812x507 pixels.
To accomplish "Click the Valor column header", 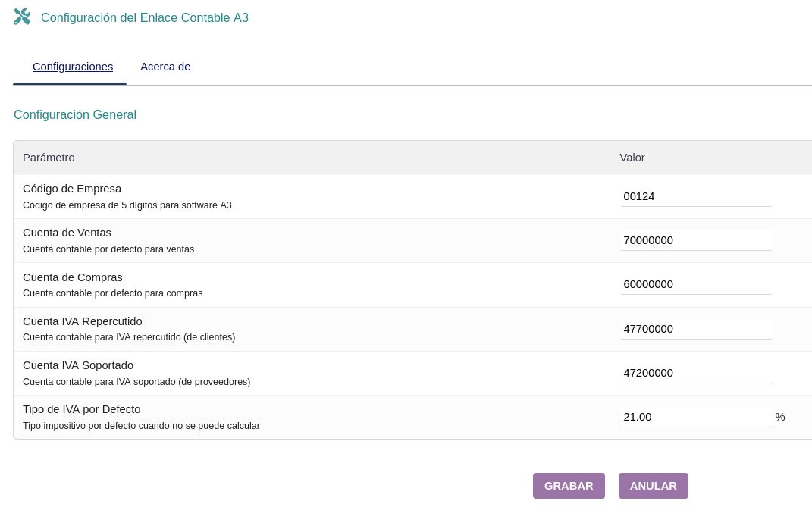I will pos(632,158).
